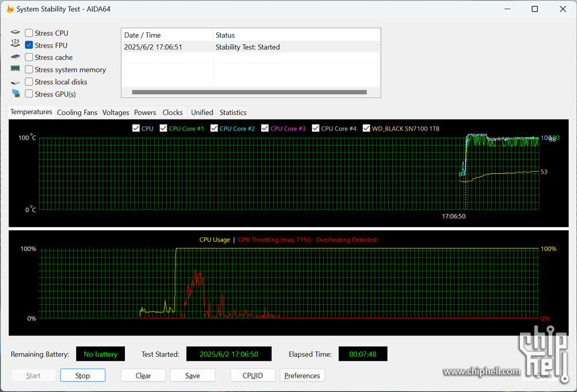This screenshot has height=392, width=577.
Task: Open the Cooling Fans tab
Action: point(77,112)
